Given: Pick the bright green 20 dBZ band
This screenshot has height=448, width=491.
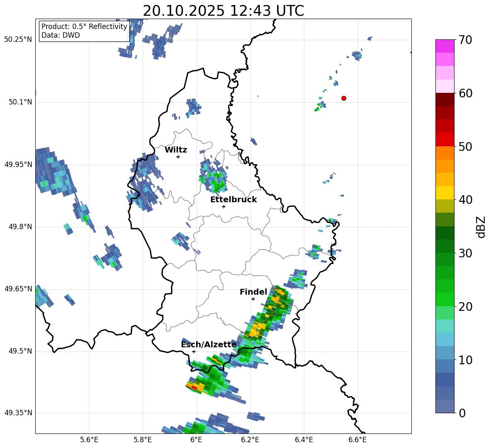Looking at the screenshot, I should (x=445, y=299).
